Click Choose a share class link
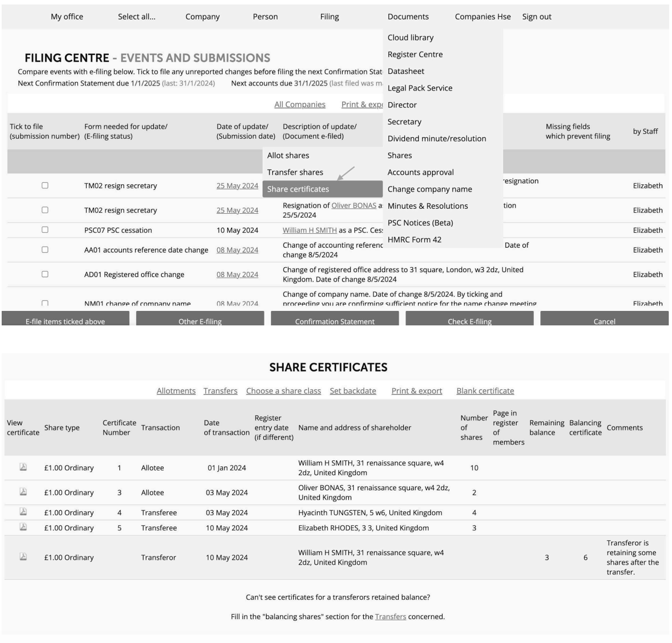This screenshot has width=672, height=643. (284, 391)
